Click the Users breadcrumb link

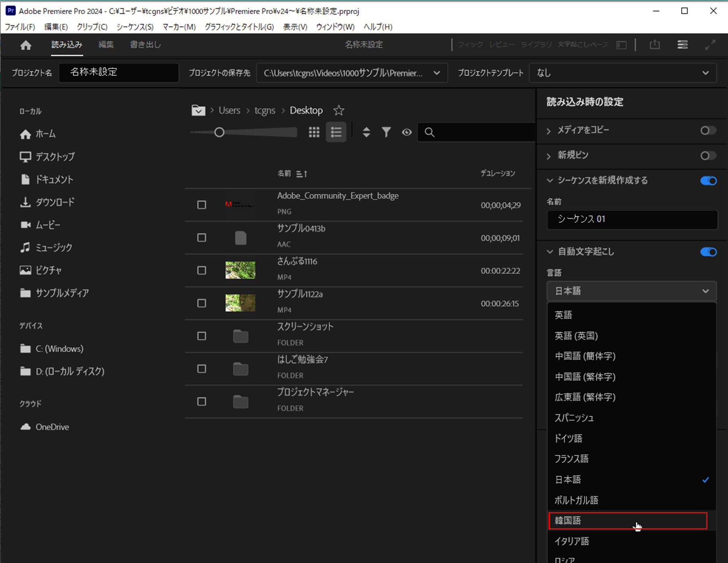coord(229,110)
